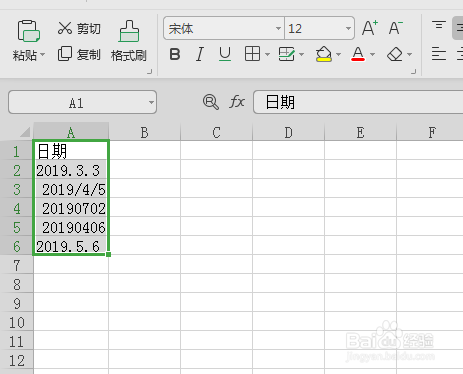Apply the yellow fill color

click(x=324, y=54)
